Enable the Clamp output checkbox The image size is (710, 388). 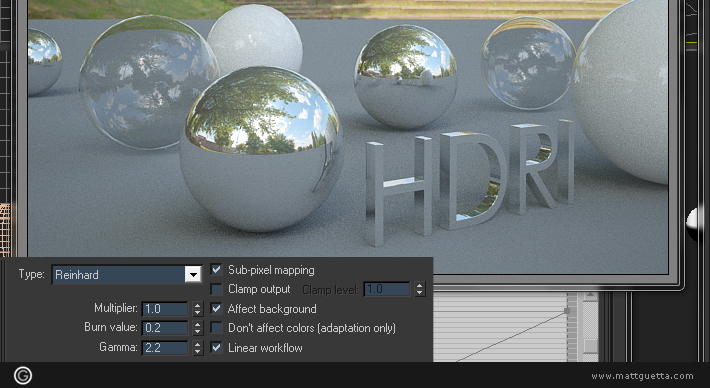click(x=216, y=289)
